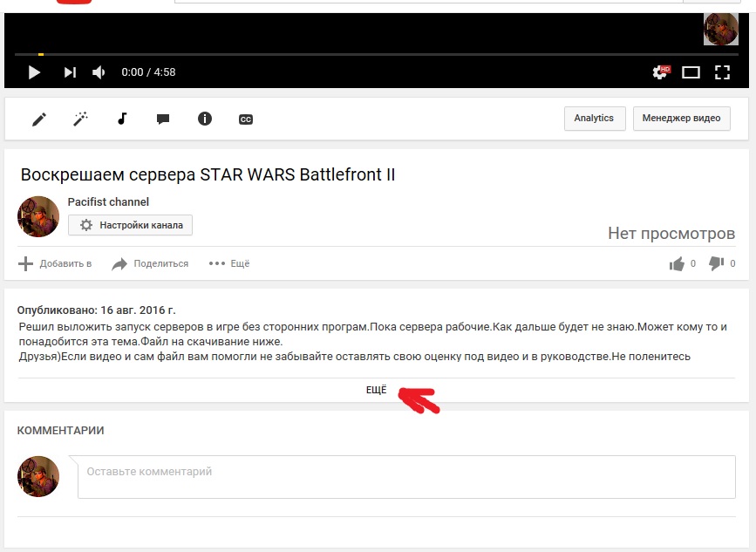Image resolution: width=756 pixels, height=552 pixels.
Task: Skip to the next video
Action: 70,72
